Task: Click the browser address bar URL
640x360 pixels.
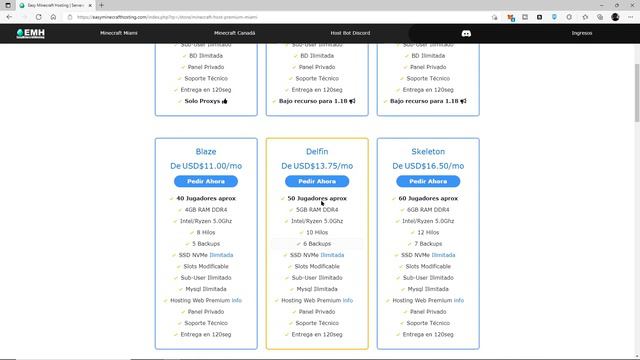Action: click(167, 17)
